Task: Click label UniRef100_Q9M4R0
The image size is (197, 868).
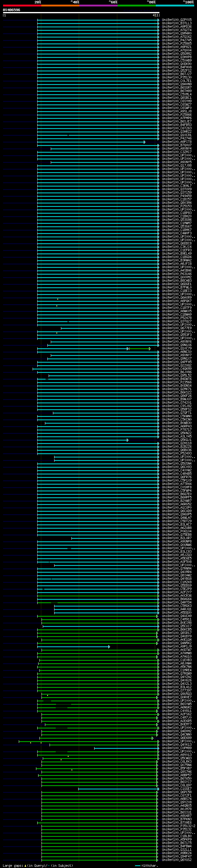Action: click(x=177, y=34)
